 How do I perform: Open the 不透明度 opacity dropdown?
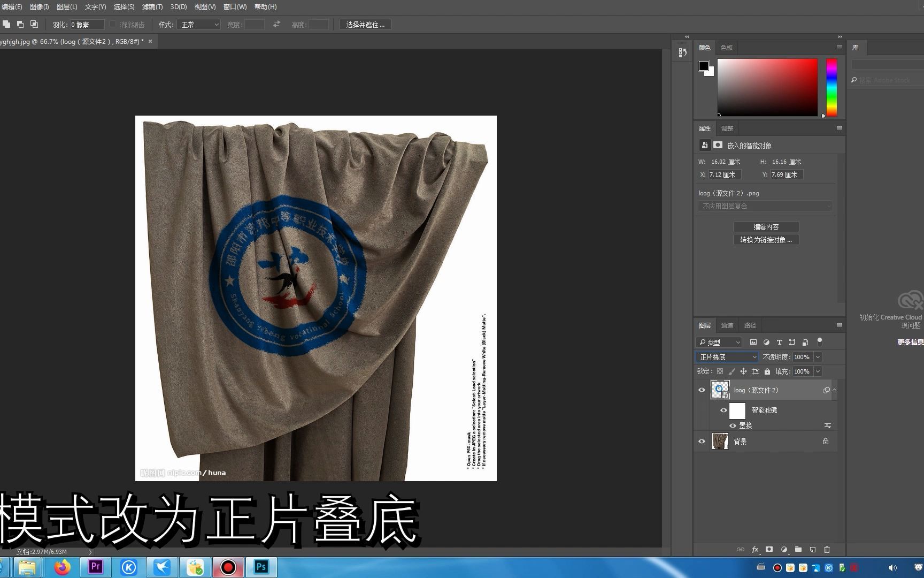pos(817,356)
